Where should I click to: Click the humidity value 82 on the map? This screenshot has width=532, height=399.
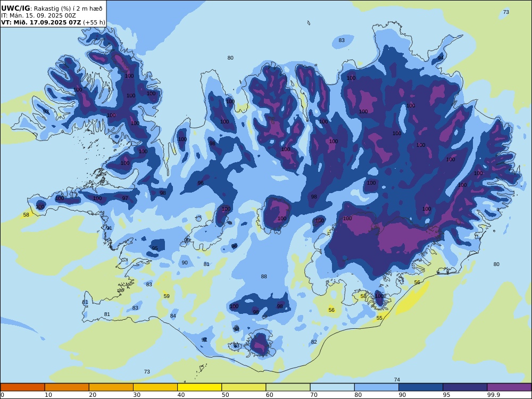(314, 342)
